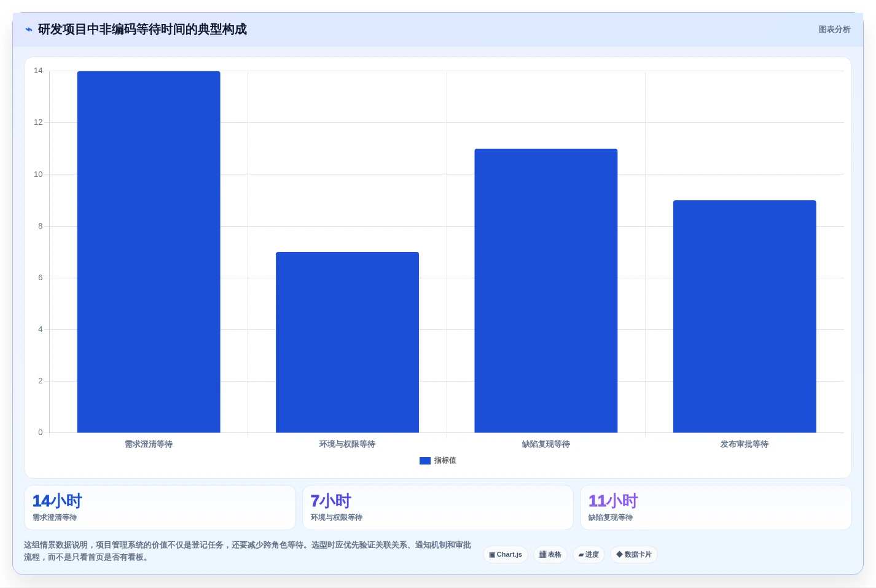Image resolution: width=876 pixels, height=588 pixels.
Task: Toggle the 指标值 legend color box
Action: [x=425, y=461]
